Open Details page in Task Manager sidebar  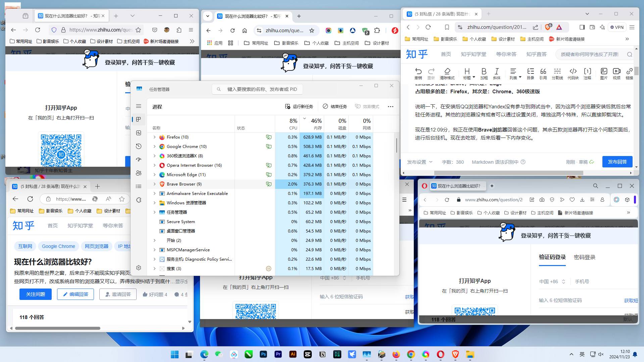pyautogui.click(x=139, y=187)
